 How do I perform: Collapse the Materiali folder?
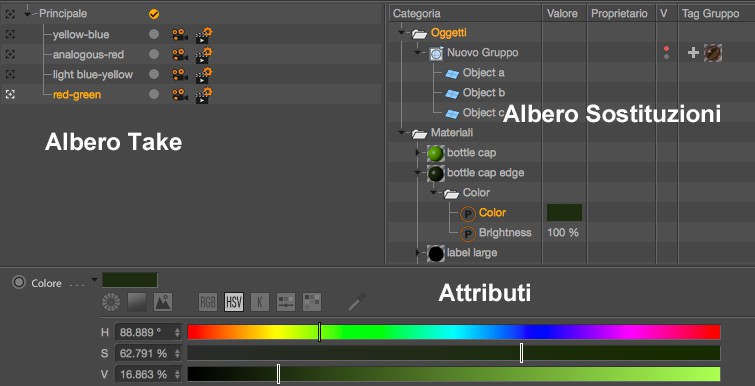coord(401,133)
